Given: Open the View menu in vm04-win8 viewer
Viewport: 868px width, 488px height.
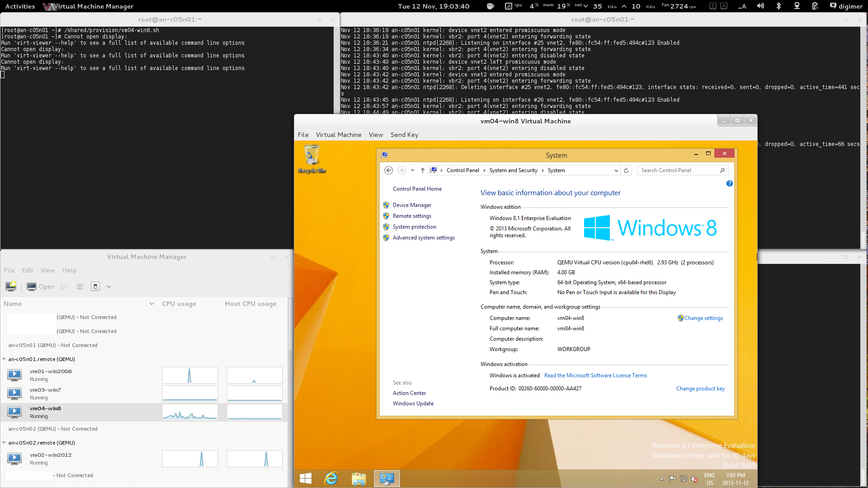Looking at the screenshot, I should coord(376,135).
